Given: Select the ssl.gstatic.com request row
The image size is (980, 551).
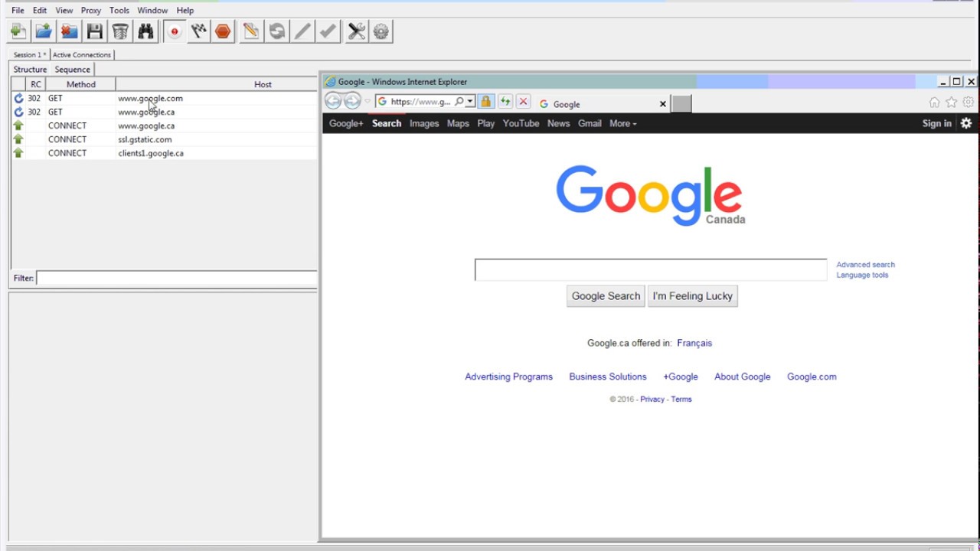Looking at the screenshot, I should coord(164,139).
